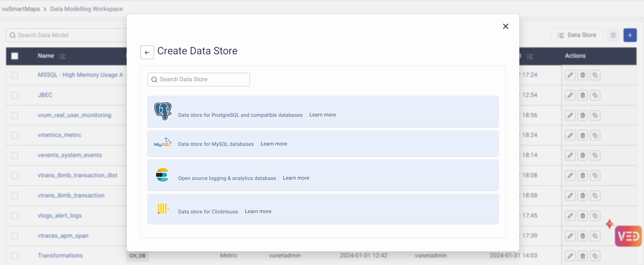The image size is (644, 265).
Task: Click the PostgreSQL elephant icon
Action: coord(163,111)
